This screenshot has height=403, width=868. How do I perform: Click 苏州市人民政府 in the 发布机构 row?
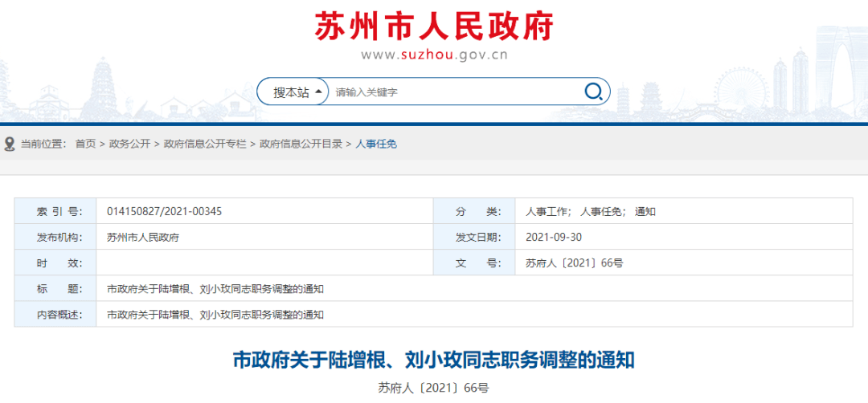click(143, 237)
